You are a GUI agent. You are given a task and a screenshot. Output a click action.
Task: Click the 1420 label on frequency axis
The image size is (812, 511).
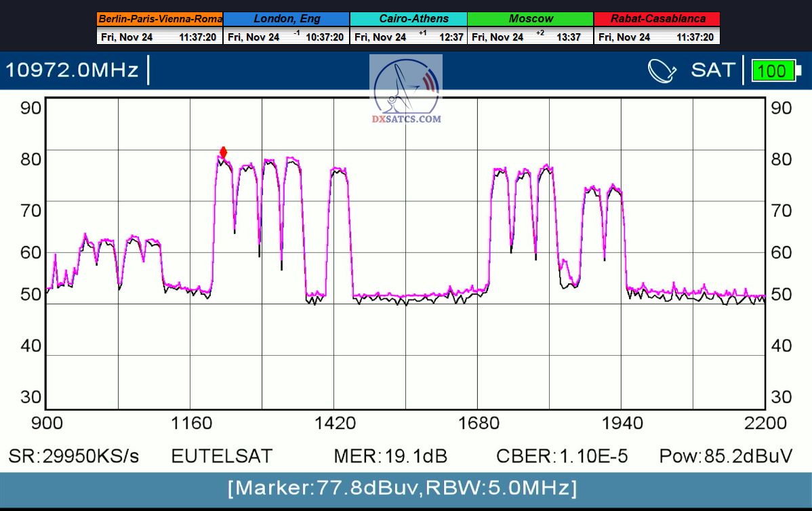coord(335,424)
